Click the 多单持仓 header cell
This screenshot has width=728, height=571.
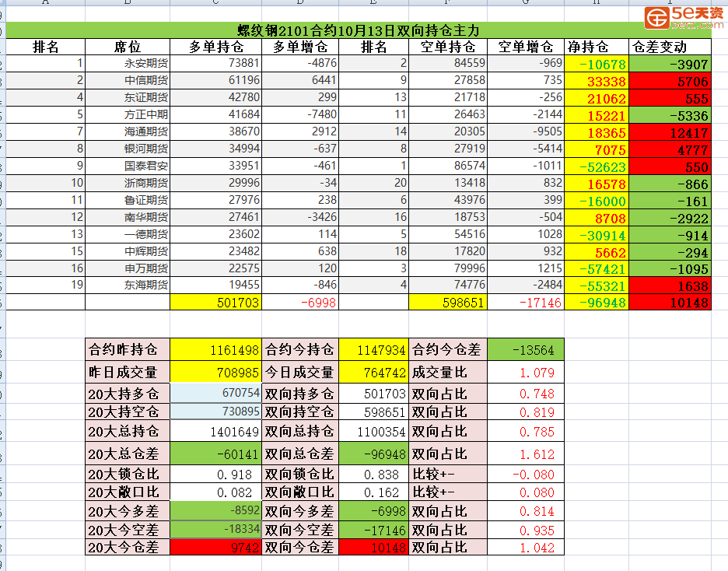click(x=215, y=47)
